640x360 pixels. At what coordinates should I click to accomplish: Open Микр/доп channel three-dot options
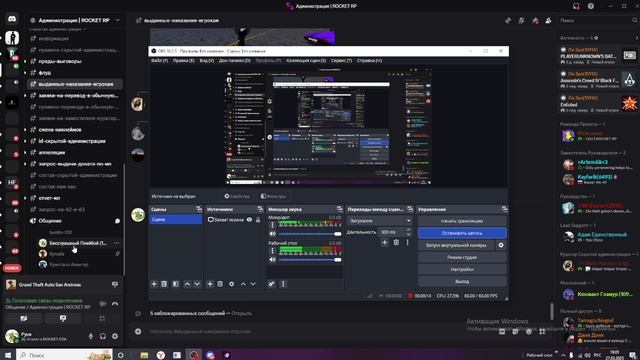(272, 225)
